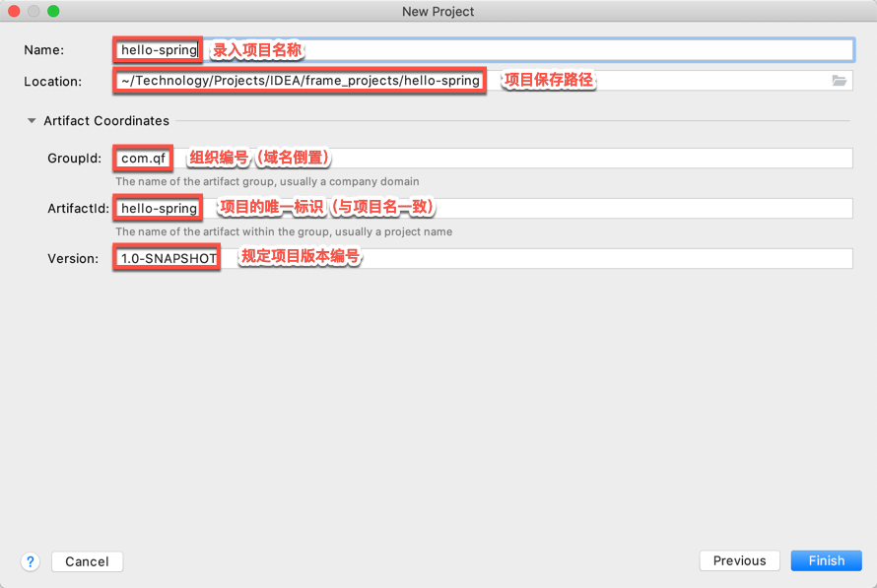This screenshot has height=588, width=877.
Task: Close the New Project window
Action: [14, 11]
